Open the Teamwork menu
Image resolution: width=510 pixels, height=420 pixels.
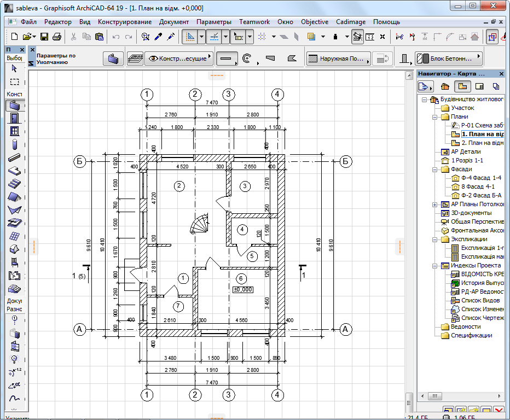(254, 22)
